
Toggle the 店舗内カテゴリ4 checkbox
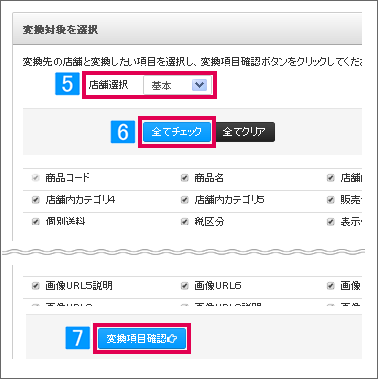[x=36, y=200]
